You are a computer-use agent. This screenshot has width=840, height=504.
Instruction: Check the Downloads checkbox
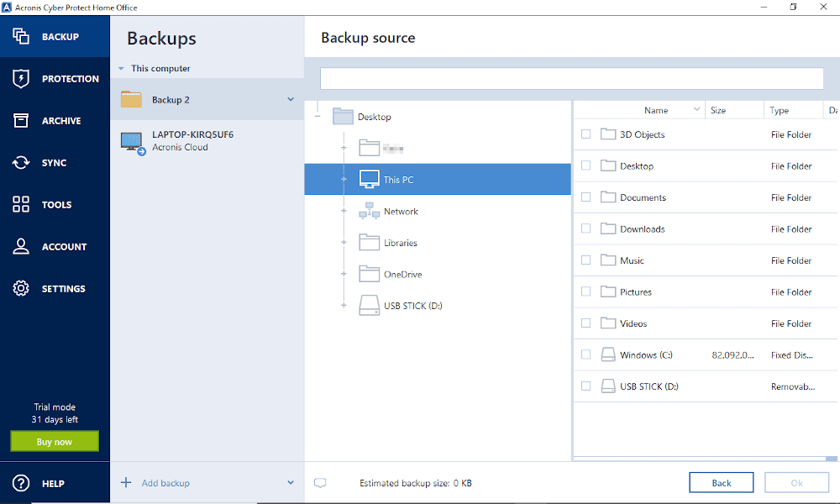click(586, 228)
